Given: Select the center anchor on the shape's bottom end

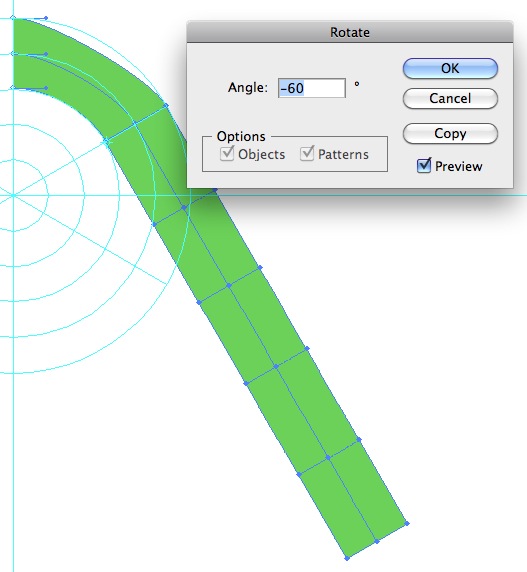Looking at the screenshot, I should coord(377,541).
